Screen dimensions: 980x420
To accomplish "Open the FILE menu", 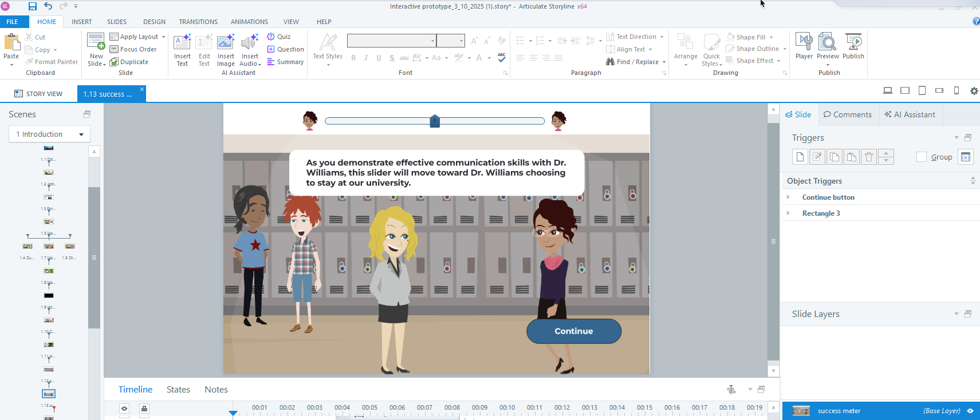I will pyautogui.click(x=12, y=22).
